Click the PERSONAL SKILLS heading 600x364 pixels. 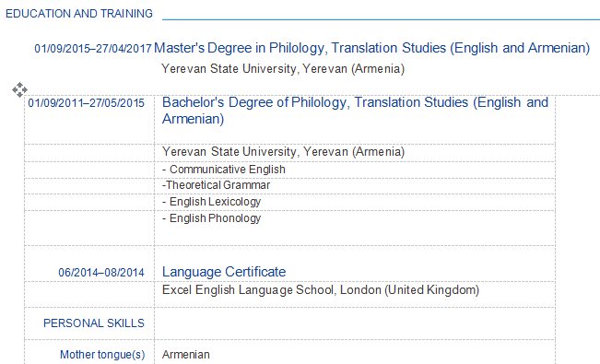click(x=94, y=323)
